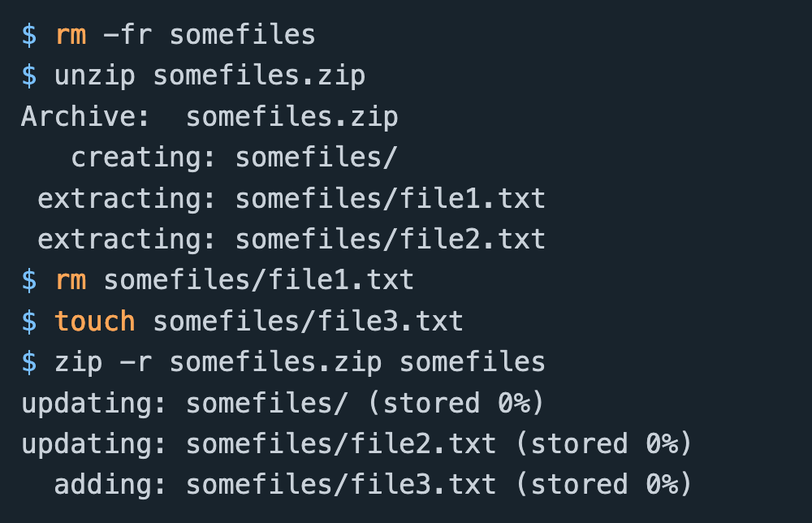812x523 pixels.
Task: Click the Archive: output label
Action: click(x=86, y=116)
